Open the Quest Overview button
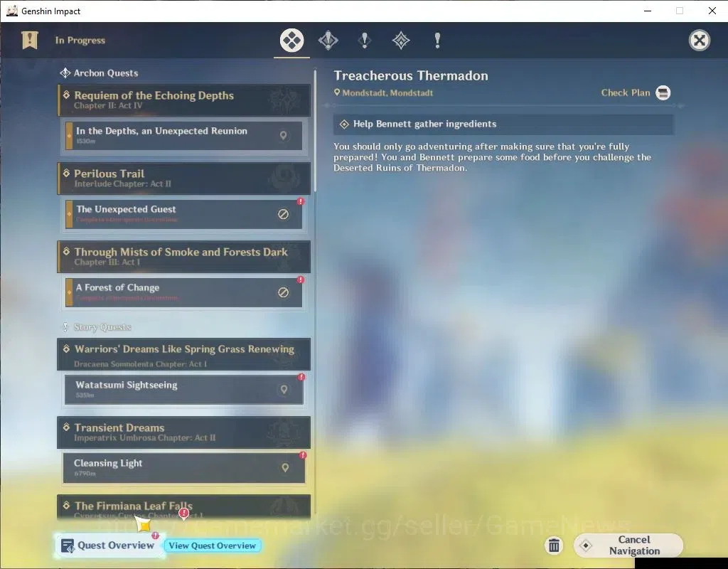Screen dimensions: 728x569 point(109,546)
